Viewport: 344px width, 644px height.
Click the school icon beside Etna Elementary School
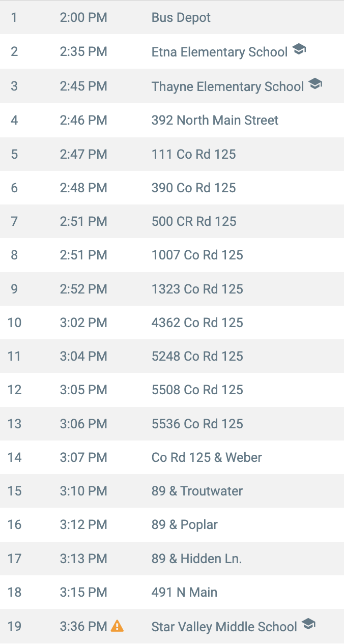point(299,50)
